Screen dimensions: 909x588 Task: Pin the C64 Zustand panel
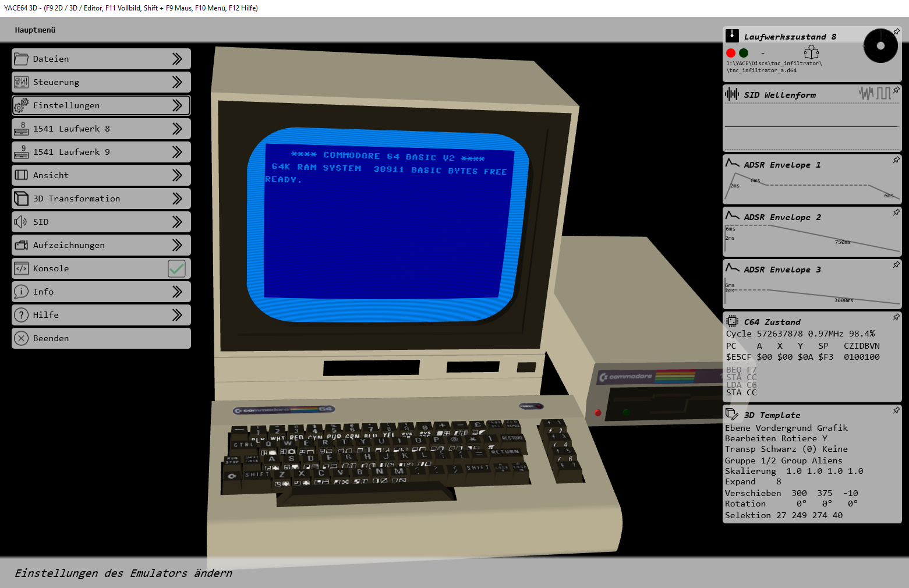click(x=897, y=317)
